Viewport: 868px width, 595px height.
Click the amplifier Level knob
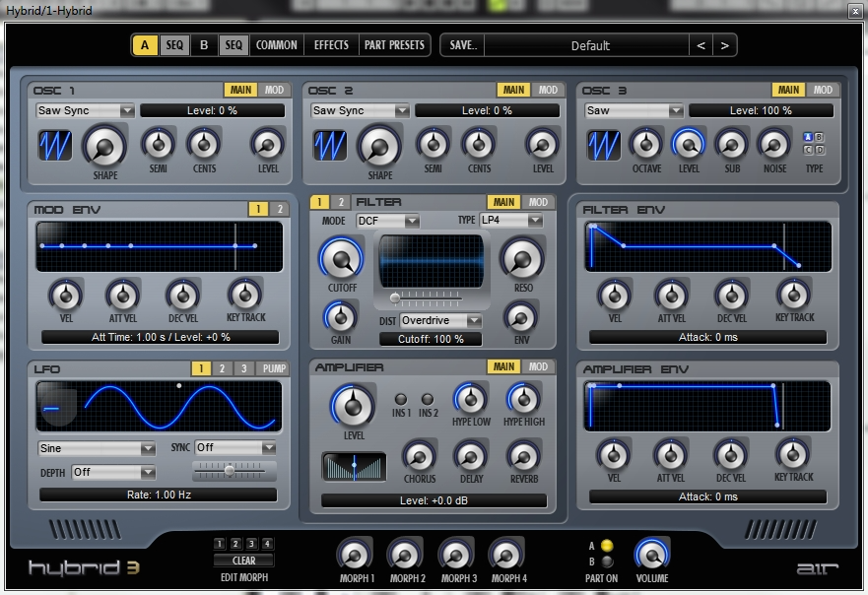[x=353, y=406]
